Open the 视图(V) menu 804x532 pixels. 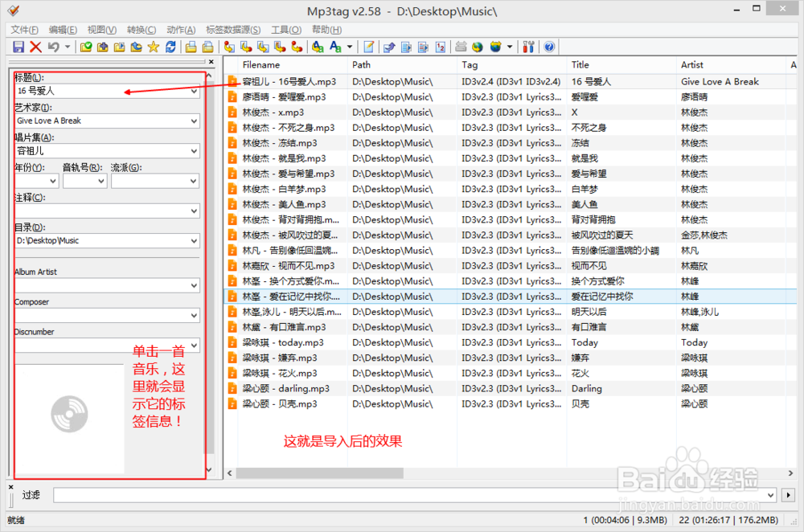102,30
